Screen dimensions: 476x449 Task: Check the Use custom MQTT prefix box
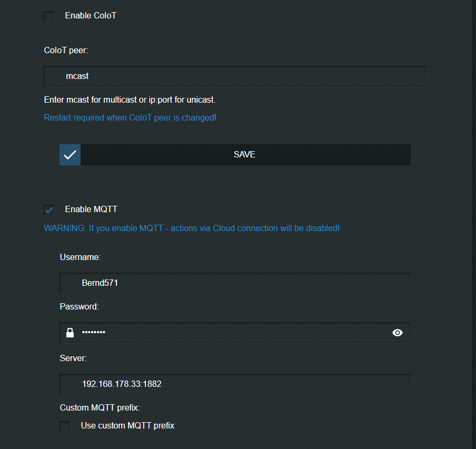click(65, 426)
